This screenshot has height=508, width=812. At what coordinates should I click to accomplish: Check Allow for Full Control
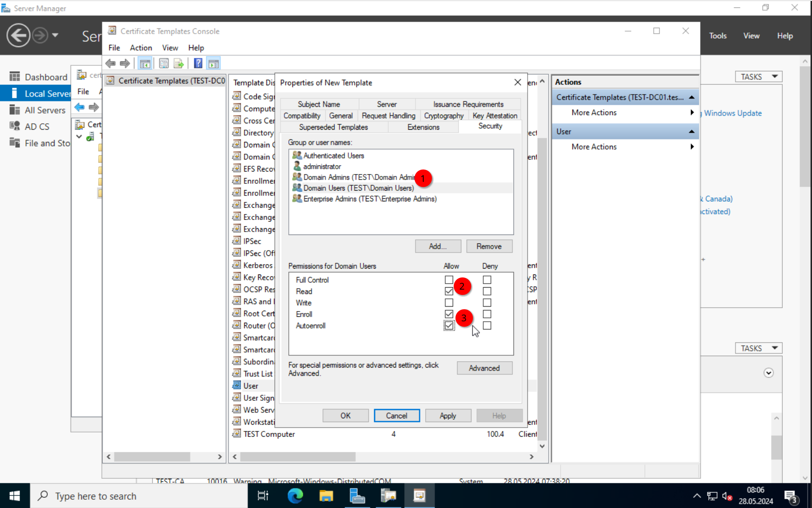449,280
